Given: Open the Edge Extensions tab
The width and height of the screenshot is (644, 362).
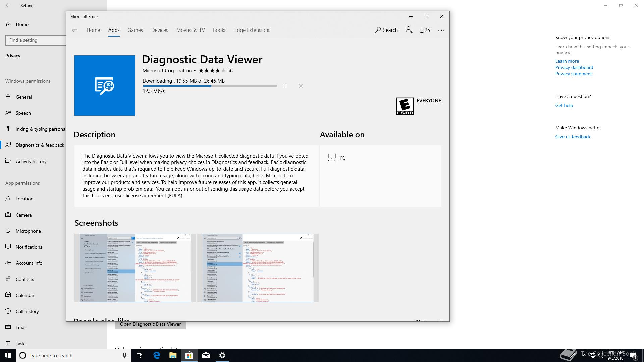Looking at the screenshot, I should point(252,30).
